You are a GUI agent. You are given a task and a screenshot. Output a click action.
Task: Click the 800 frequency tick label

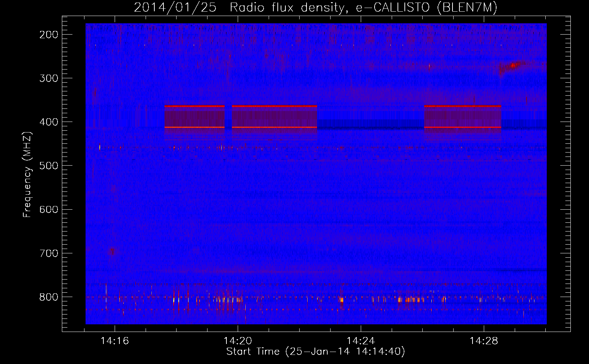tap(48, 297)
